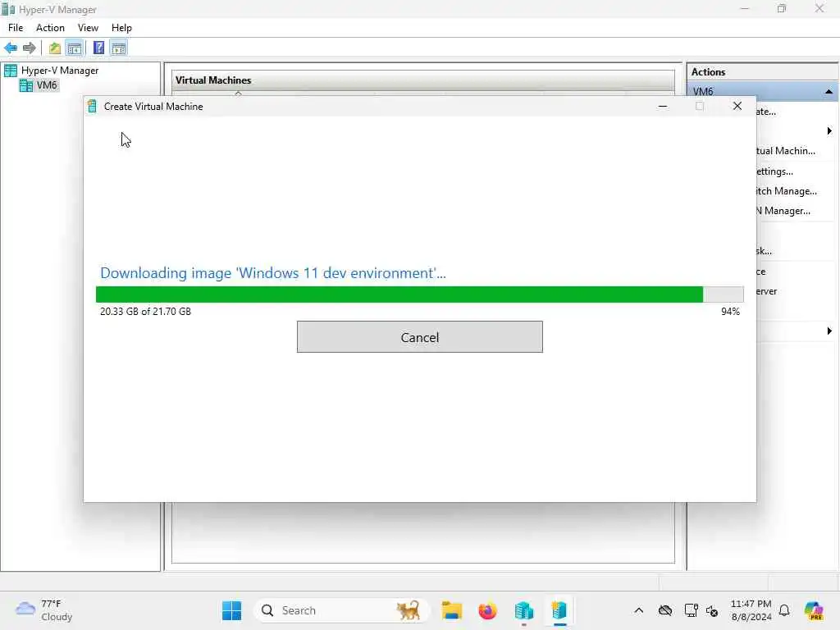Collapse the VM6 section in Actions pane
Screen dimensions: 840x630
click(x=829, y=92)
